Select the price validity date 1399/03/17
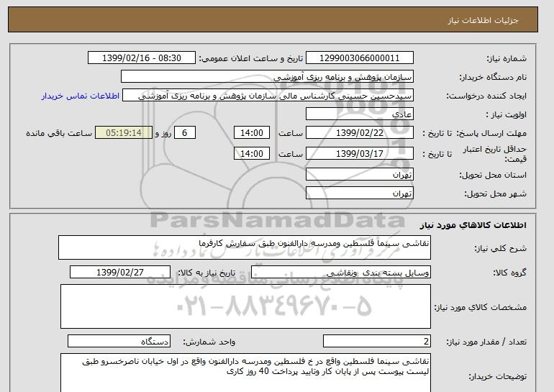The height and width of the screenshot is (392, 554). pos(359,154)
